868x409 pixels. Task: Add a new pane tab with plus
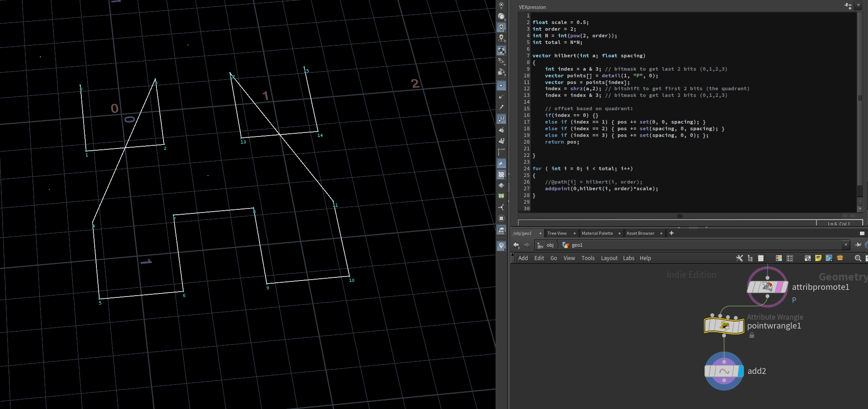coord(672,233)
